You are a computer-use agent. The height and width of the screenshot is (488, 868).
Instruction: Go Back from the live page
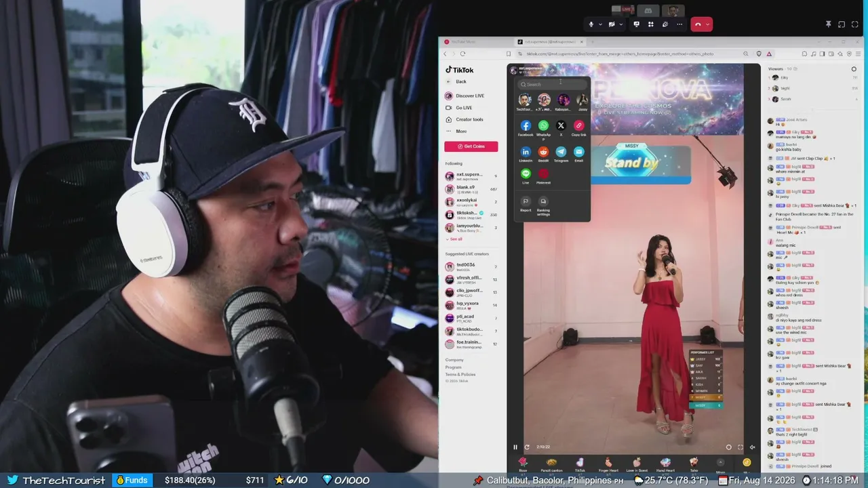(x=456, y=81)
